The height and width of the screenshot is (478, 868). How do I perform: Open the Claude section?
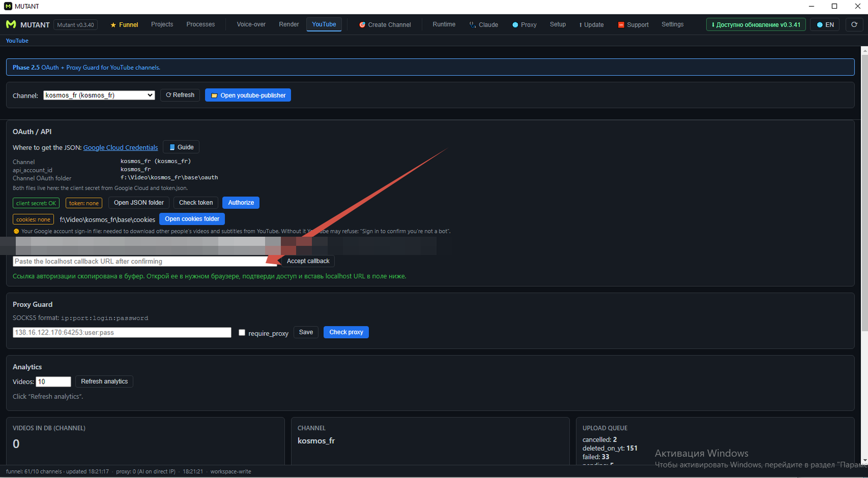click(484, 24)
